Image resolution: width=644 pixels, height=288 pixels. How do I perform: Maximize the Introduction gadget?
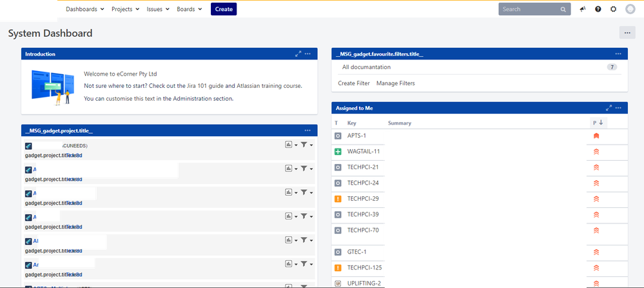click(x=298, y=54)
